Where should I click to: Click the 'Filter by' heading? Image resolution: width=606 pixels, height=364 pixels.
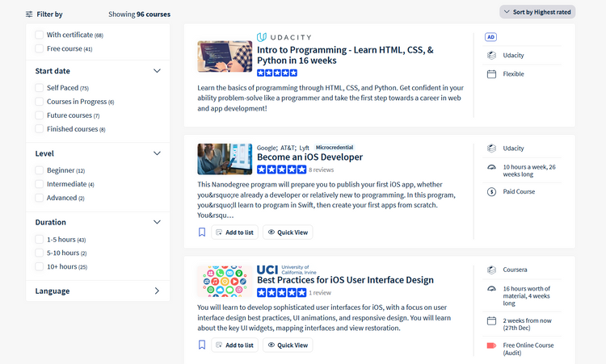click(49, 15)
